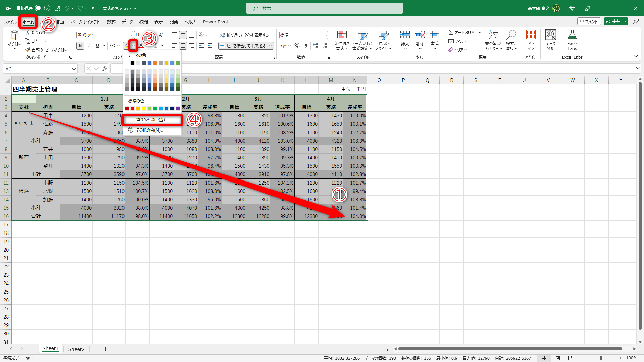Open the Clear (クリア) dropdown
This screenshot has width=644, height=362.
458,50
